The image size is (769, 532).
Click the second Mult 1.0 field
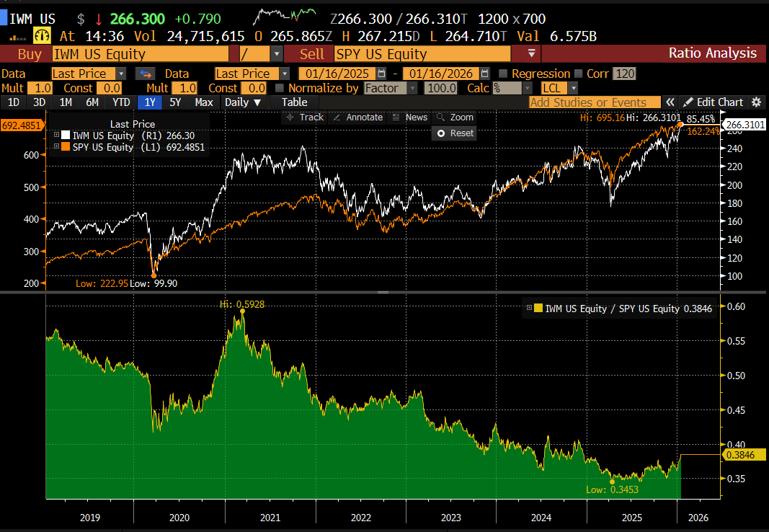[185, 88]
